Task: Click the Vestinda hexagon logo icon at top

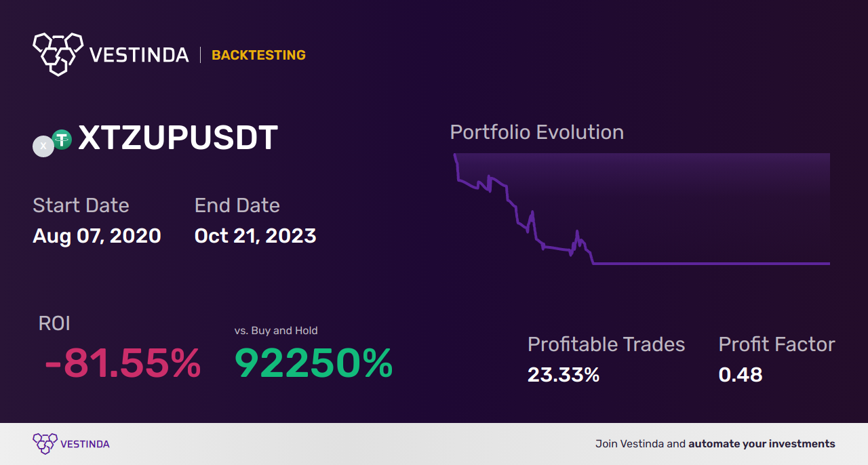Action: (58, 54)
